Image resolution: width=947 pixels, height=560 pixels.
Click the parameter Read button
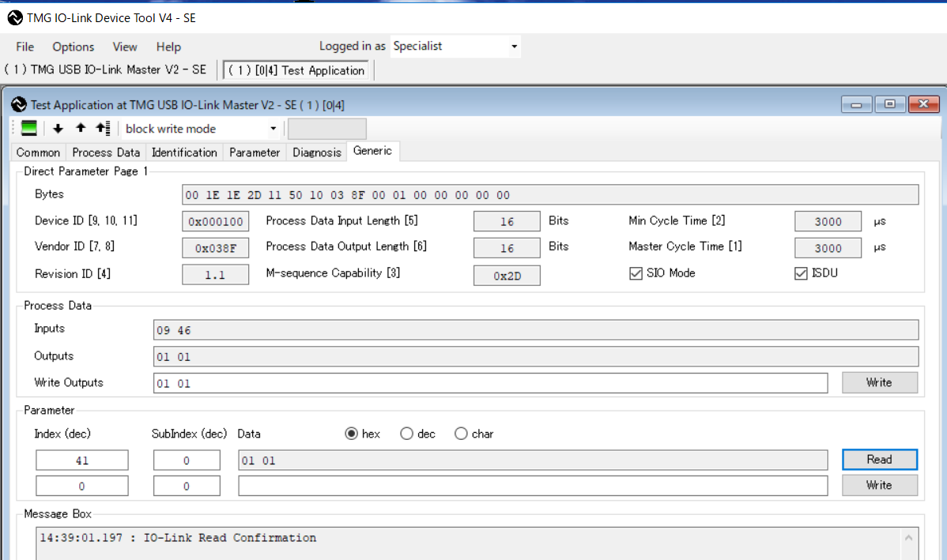point(879,459)
